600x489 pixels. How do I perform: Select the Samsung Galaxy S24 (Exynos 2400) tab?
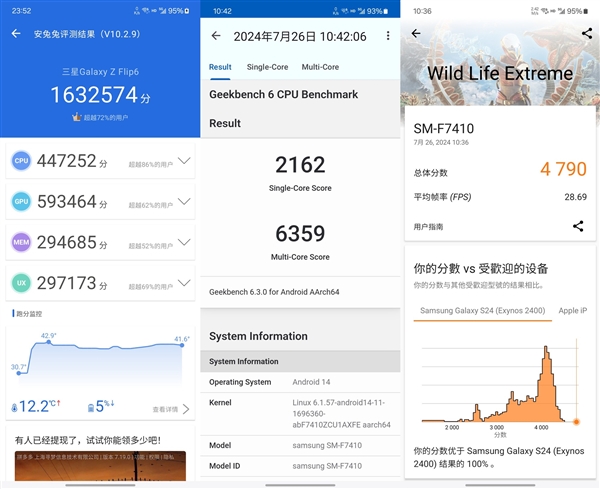click(x=482, y=311)
